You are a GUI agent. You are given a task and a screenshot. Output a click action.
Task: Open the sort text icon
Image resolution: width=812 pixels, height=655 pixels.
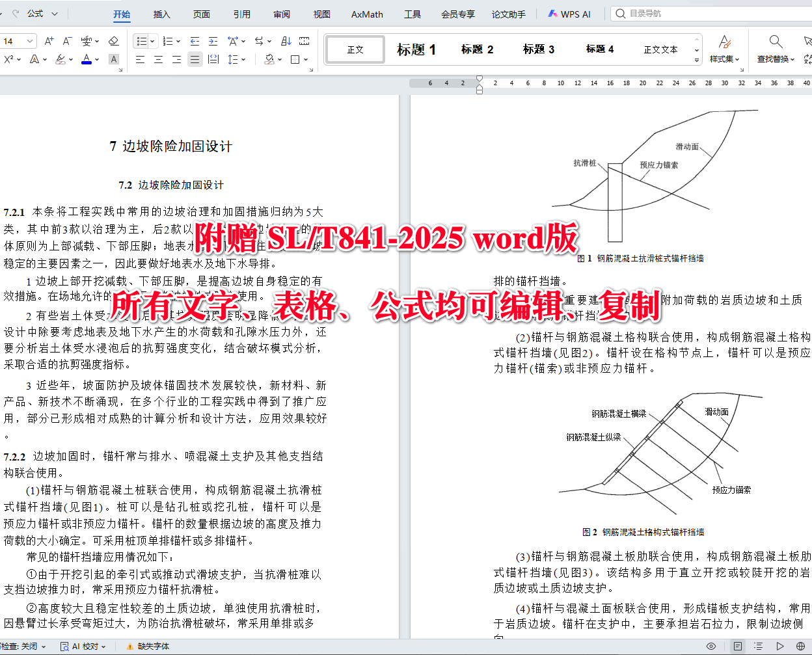pyautogui.click(x=285, y=41)
